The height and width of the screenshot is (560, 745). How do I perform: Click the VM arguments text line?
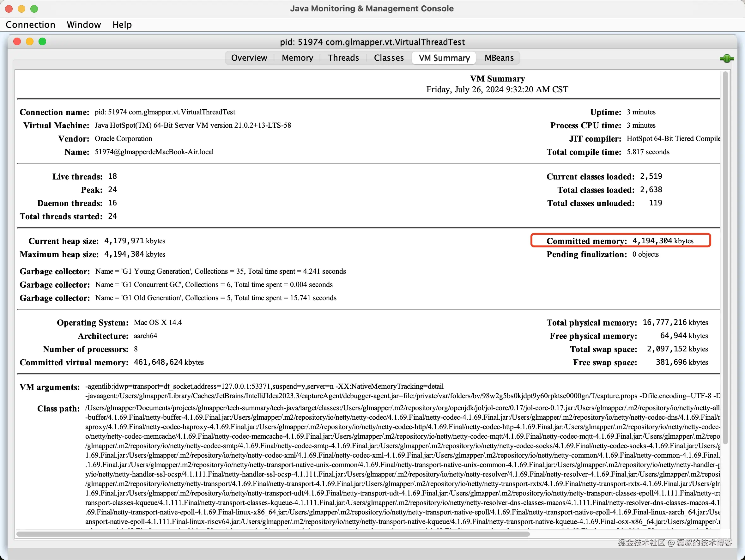264,387
